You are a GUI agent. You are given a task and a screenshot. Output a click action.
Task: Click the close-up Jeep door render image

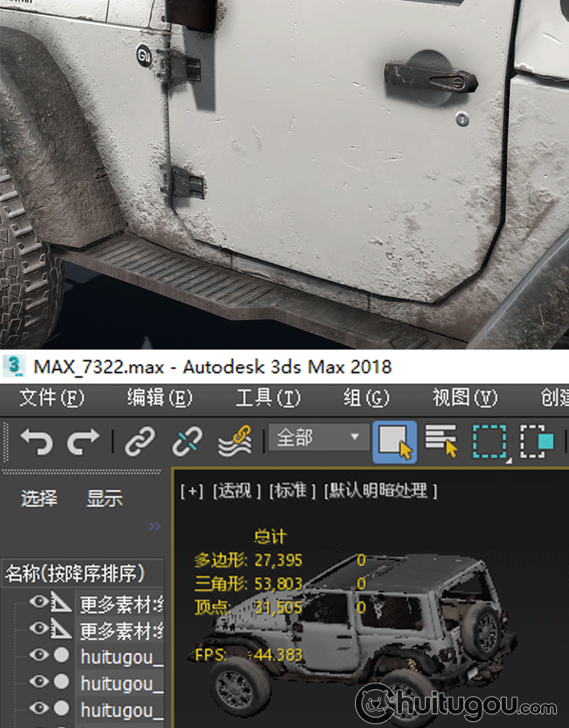284,174
